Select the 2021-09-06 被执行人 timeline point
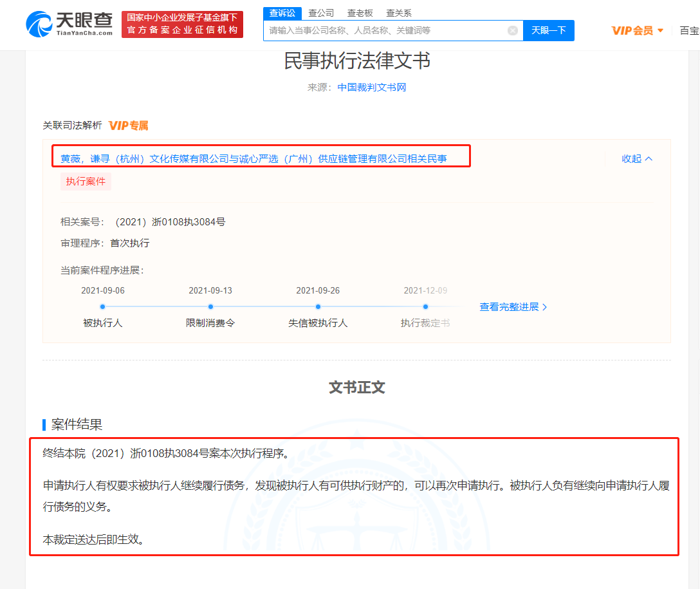 point(103,307)
